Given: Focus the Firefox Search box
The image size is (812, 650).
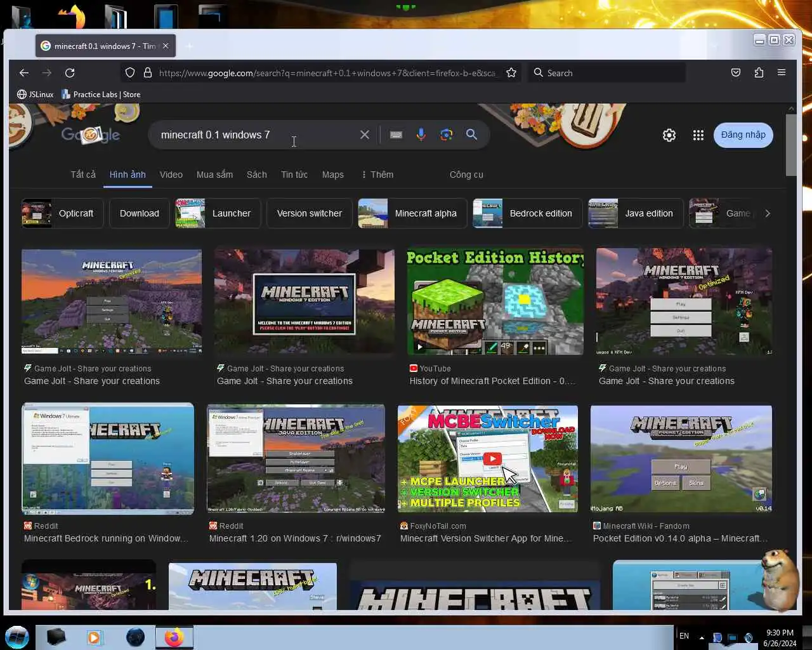Looking at the screenshot, I should point(608,73).
